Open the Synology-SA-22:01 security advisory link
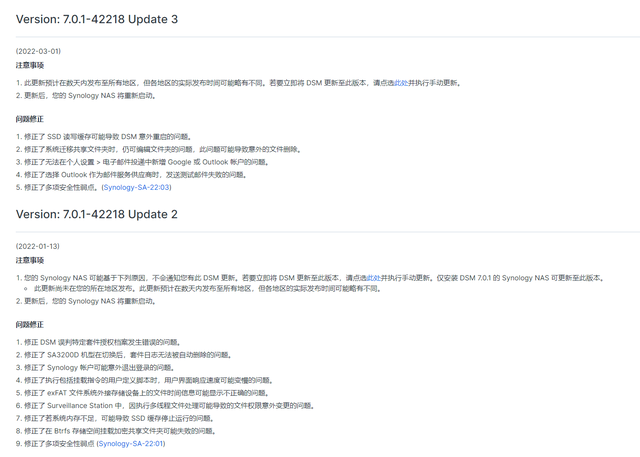This screenshot has height=457, width=640. [x=131, y=444]
